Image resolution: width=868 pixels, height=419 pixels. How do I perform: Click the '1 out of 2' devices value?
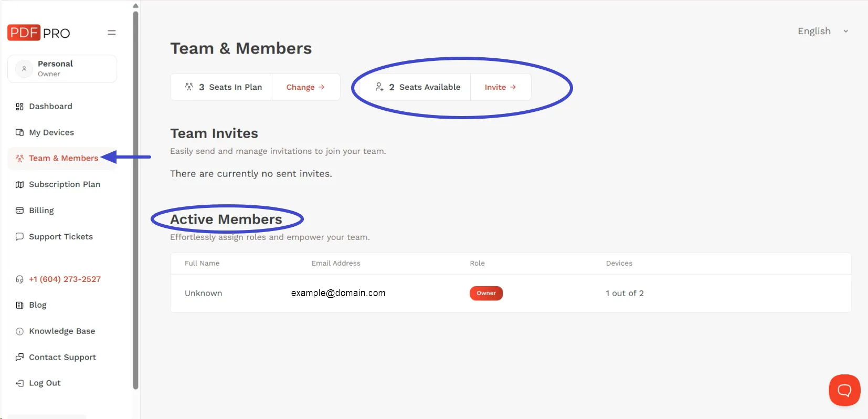[624, 294]
